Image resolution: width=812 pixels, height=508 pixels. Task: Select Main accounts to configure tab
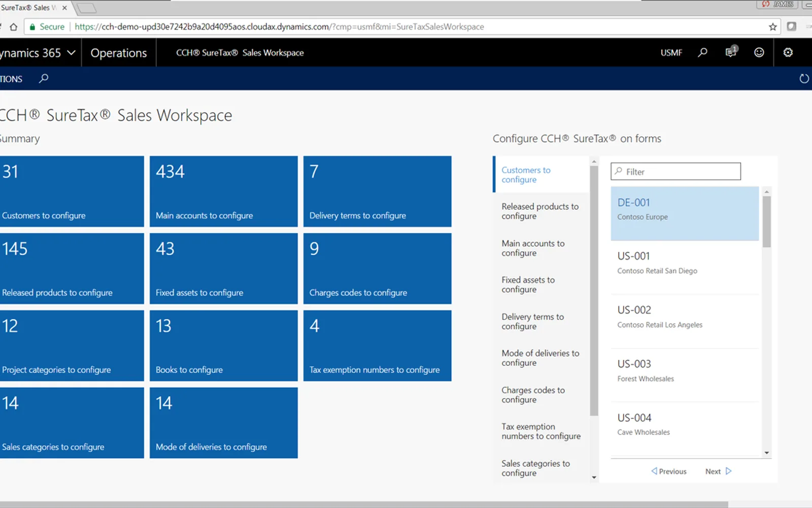(x=541, y=248)
